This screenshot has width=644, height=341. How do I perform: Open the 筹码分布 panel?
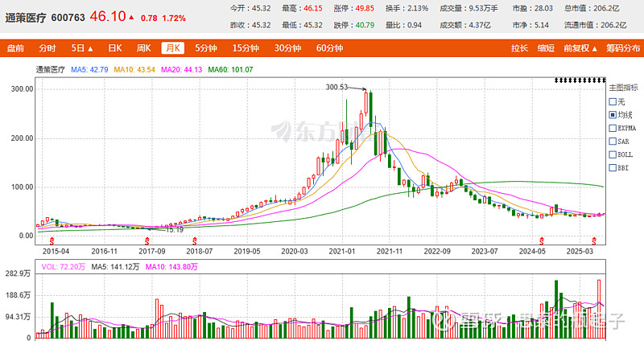(x=623, y=48)
